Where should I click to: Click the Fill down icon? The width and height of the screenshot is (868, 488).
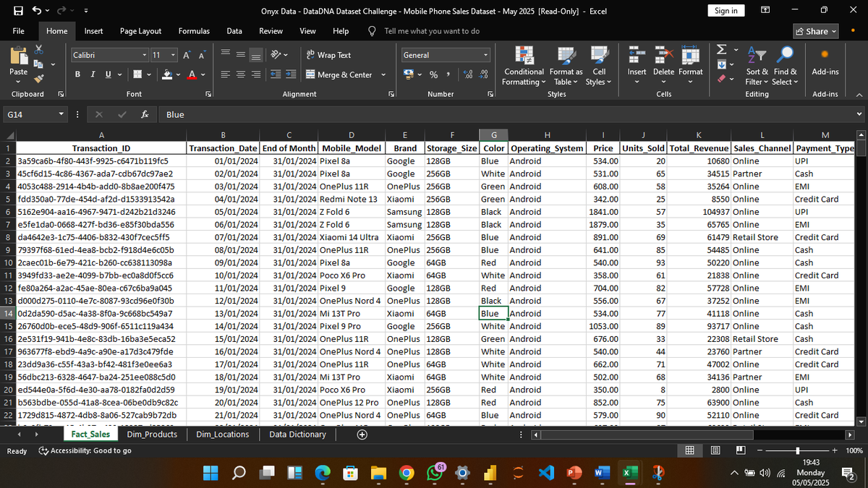pos(720,65)
